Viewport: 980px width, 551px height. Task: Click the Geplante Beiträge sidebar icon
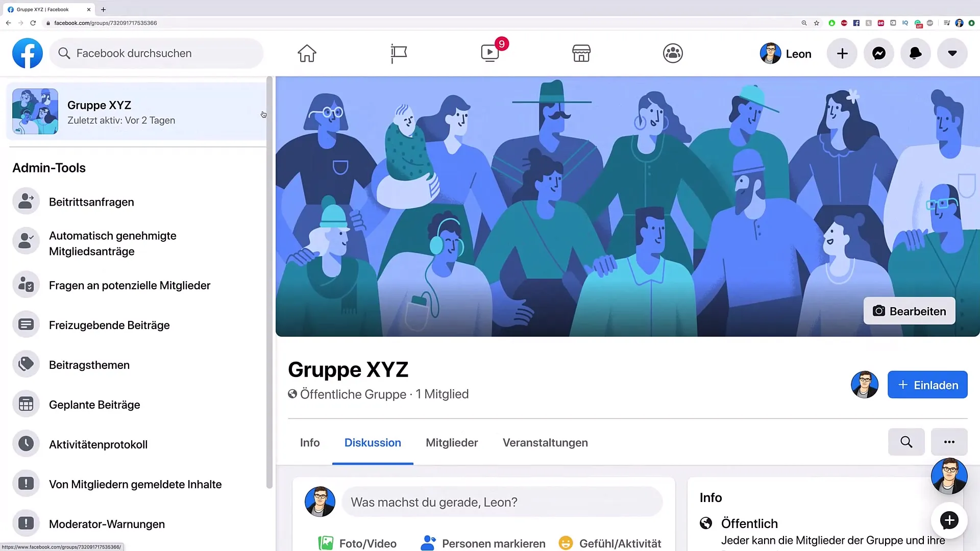pyautogui.click(x=26, y=405)
